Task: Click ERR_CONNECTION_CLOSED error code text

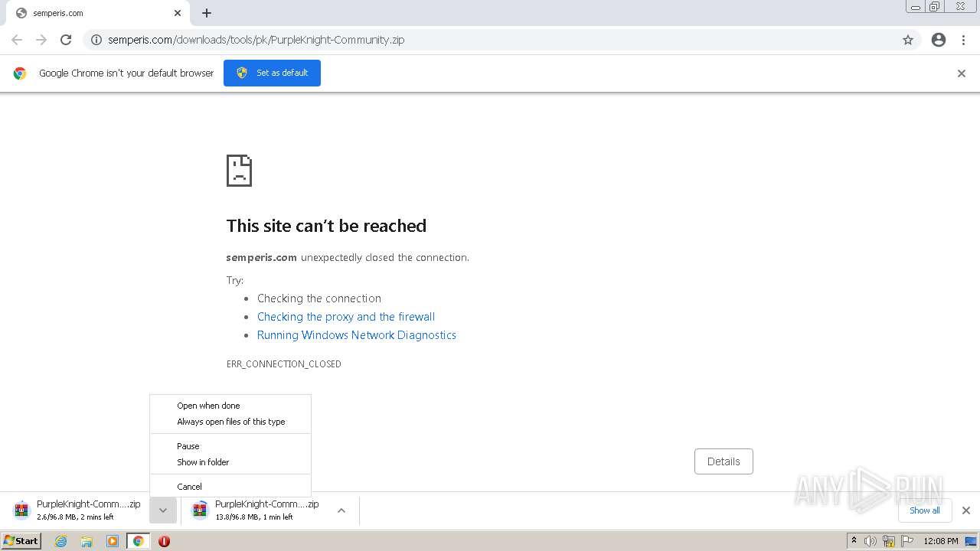Action: tap(284, 364)
